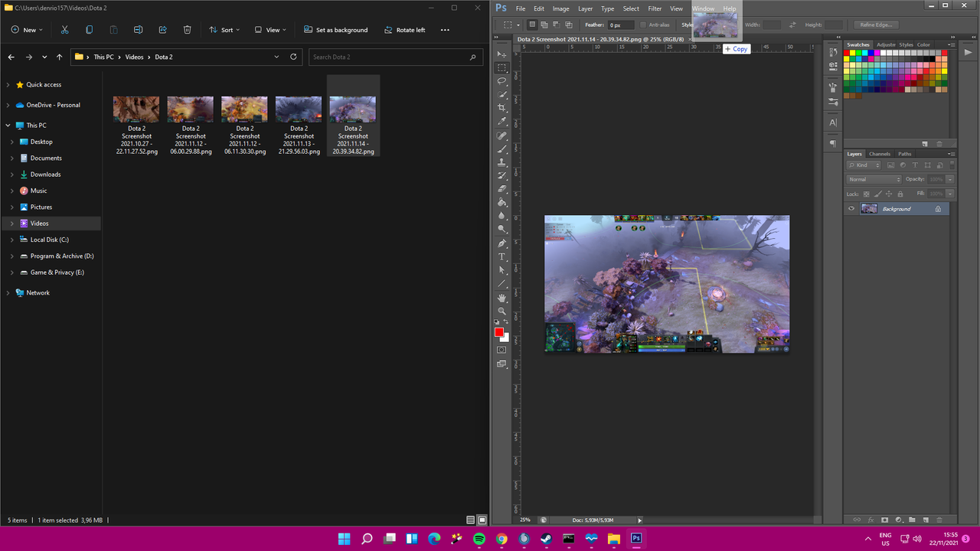Select the Crop tool

[502, 108]
